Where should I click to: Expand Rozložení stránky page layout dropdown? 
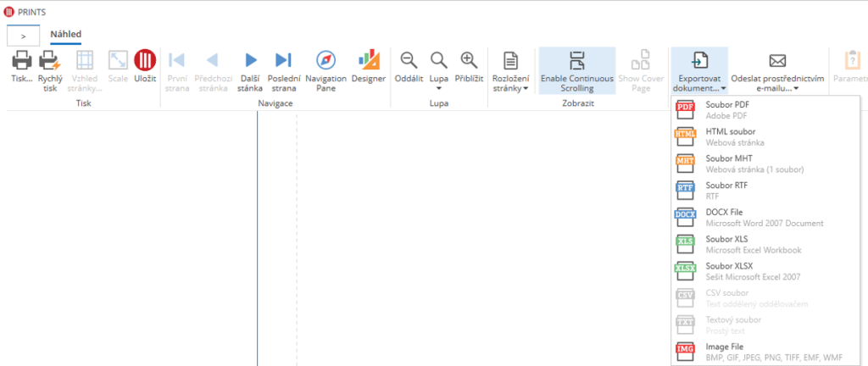pyautogui.click(x=510, y=69)
